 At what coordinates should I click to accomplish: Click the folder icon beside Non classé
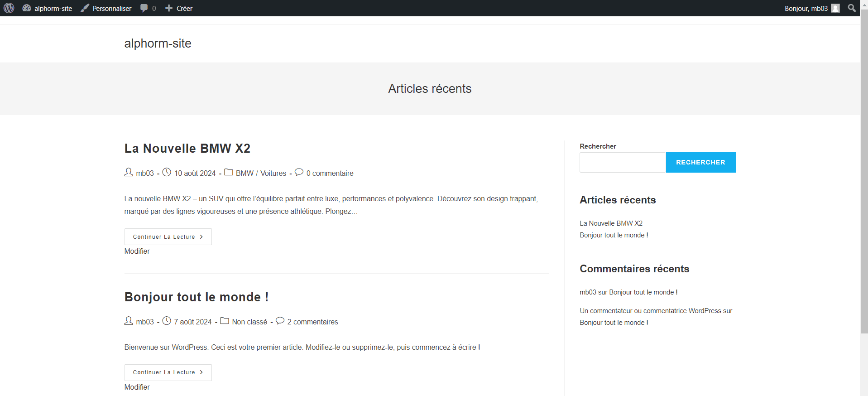coord(225,321)
